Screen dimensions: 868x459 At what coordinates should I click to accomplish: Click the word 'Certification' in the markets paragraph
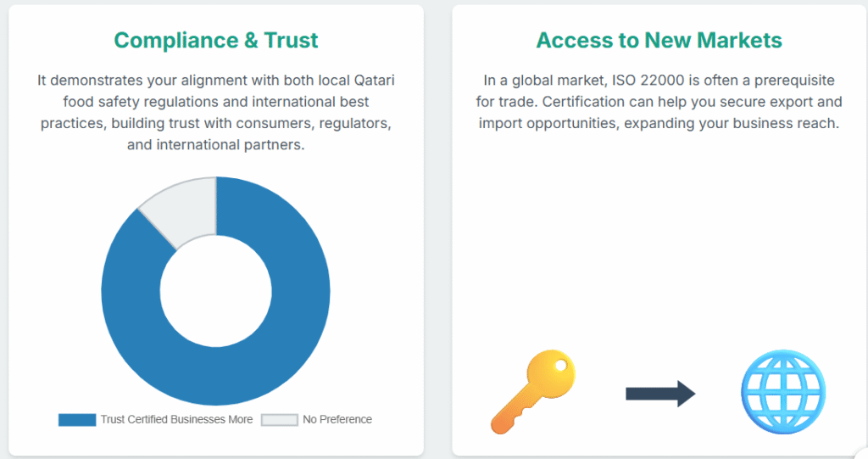pos(582,102)
